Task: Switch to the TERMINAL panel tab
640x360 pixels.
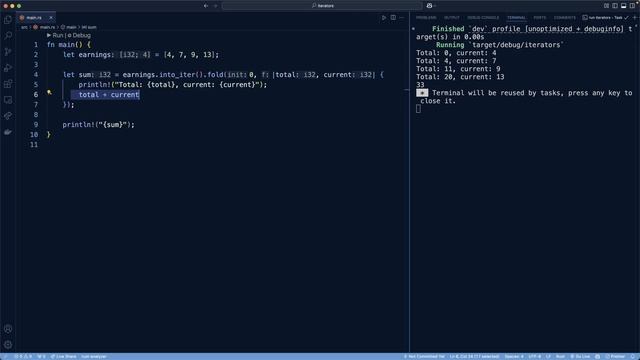Action: (516, 18)
